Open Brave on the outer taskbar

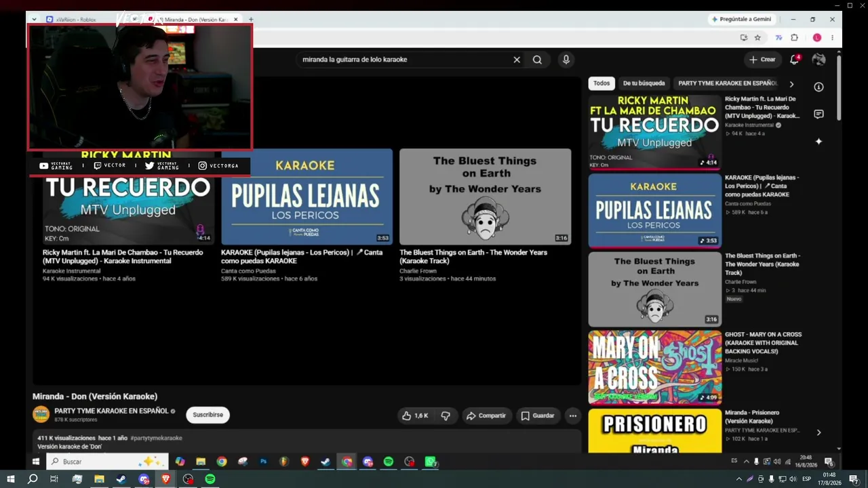pyautogui.click(x=165, y=479)
